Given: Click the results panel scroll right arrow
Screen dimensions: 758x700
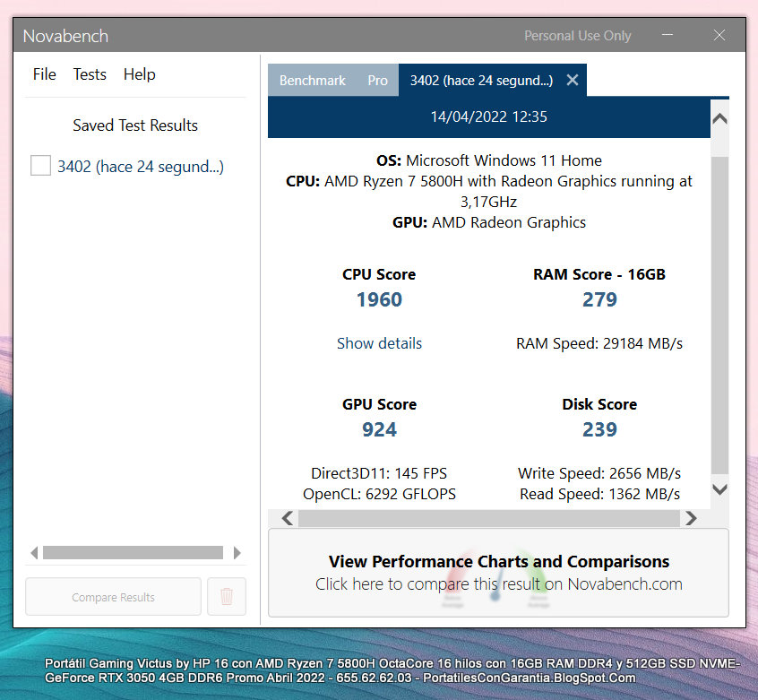Looking at the screenshot, I should [692, 518].
